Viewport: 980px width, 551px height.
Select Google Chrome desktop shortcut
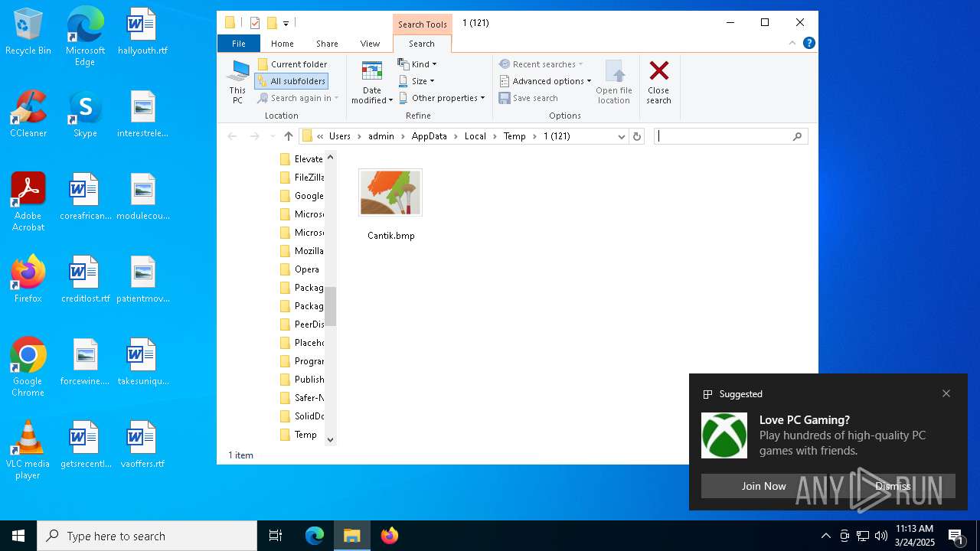tap(28, 367)
